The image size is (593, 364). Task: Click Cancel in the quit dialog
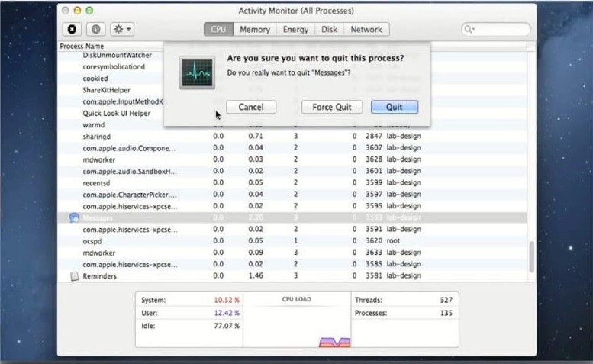[251, 107]
